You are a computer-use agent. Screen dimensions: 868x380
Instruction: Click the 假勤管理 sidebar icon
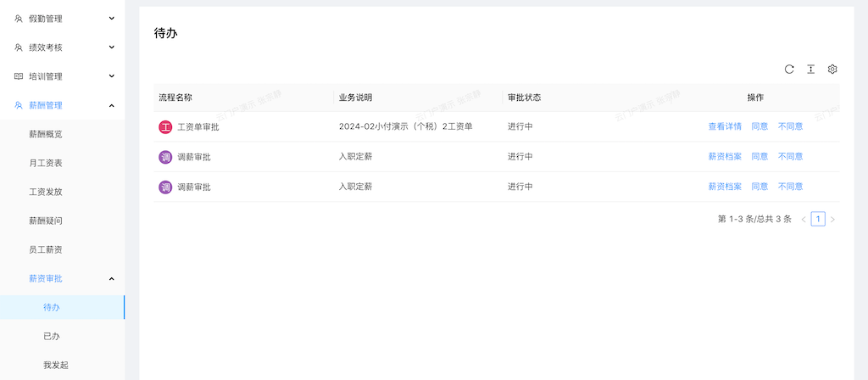point(19,18)
